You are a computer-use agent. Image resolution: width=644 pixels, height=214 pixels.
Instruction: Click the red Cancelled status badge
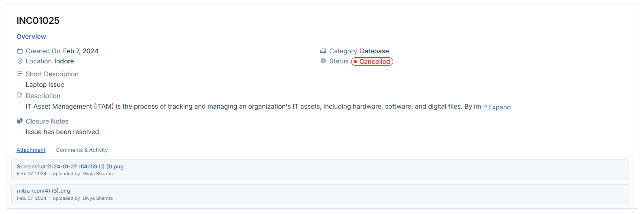point(372,62)
